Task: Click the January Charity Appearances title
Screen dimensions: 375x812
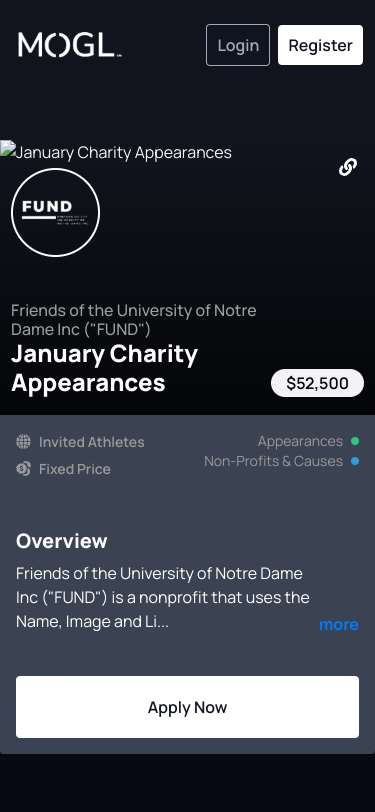Action: click(x=105, y=368)
